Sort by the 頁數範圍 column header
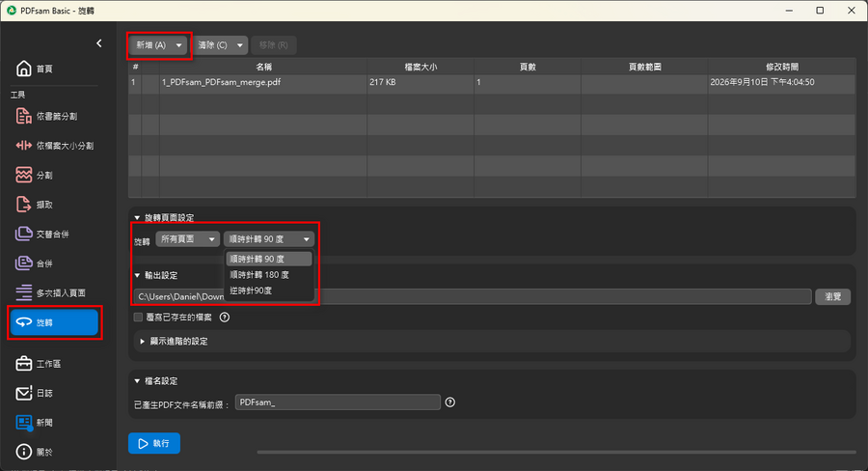868x471 pixels. click(644, 67)
